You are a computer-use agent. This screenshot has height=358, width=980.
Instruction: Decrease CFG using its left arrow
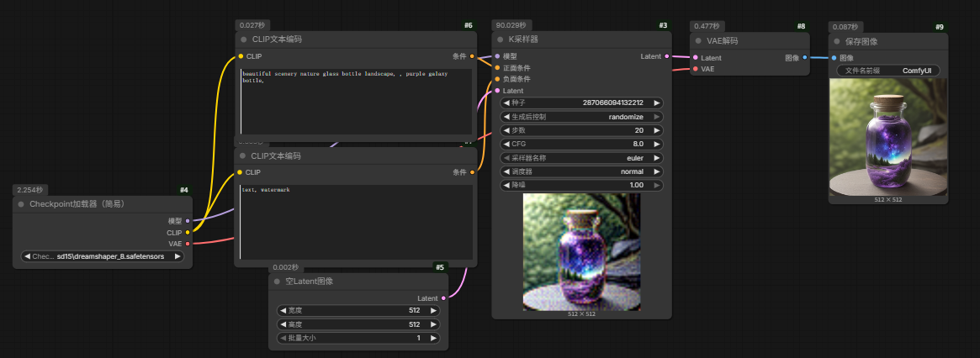point(506,145)
